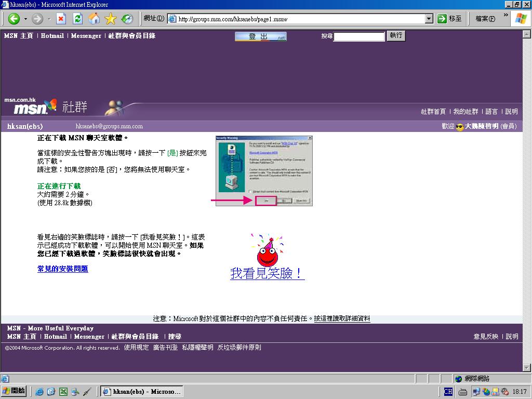Focus the 搜尋 search text box
Viewport: 532px width, 399px height.
[x=359, y=36]
